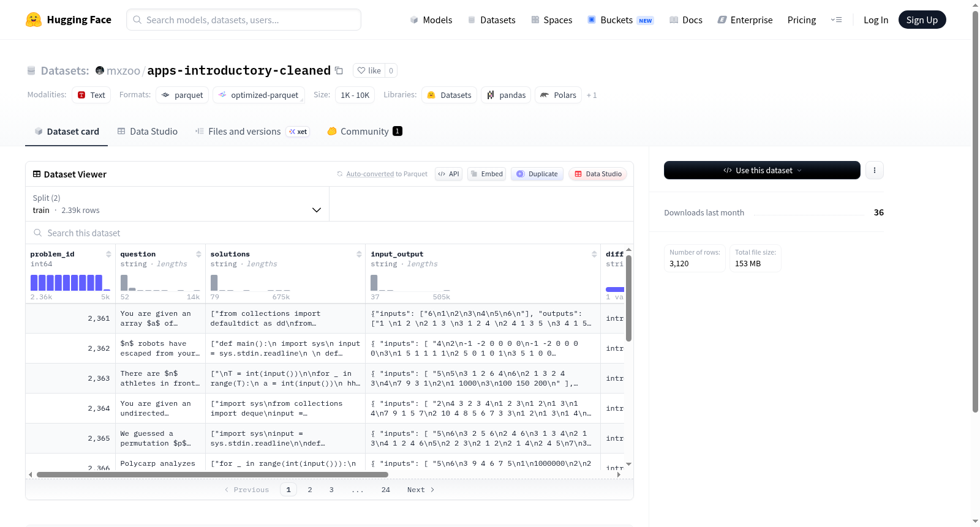Click the Embed button
Viewport: 980px width, 527px height.
pyautogui.click(x=487, y=174)
